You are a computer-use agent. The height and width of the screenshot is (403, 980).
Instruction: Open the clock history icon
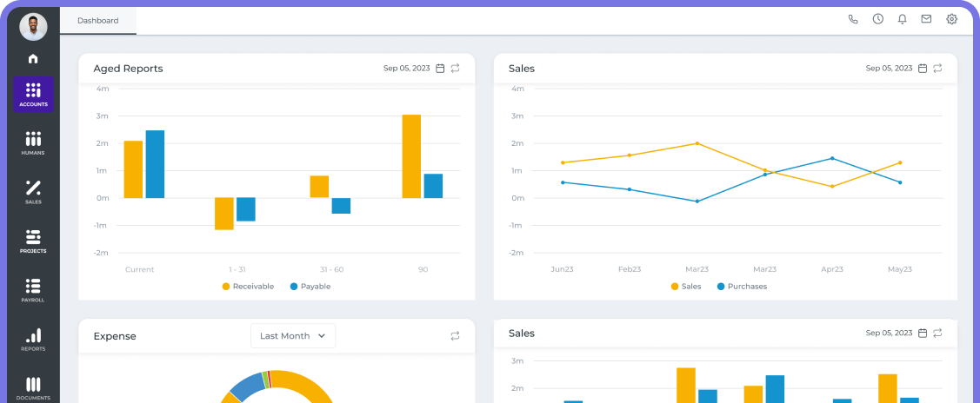point(878,19)
